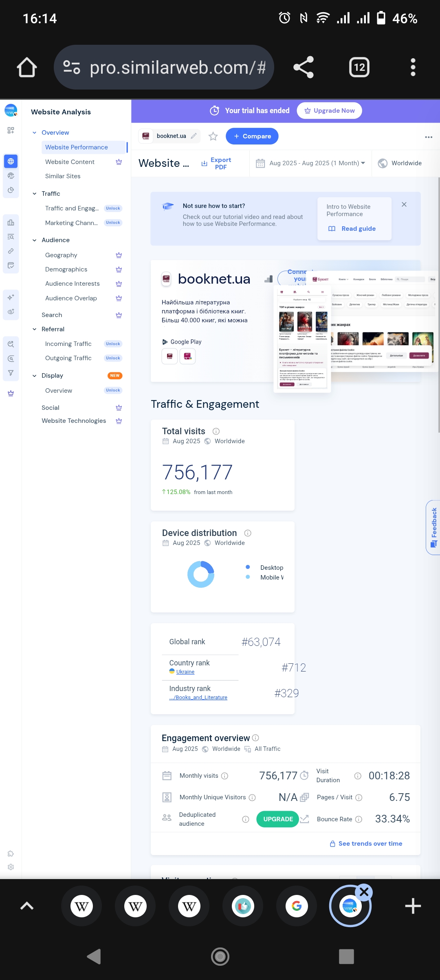Click the booknet.ua domain chip

click(x=169, y=136)
